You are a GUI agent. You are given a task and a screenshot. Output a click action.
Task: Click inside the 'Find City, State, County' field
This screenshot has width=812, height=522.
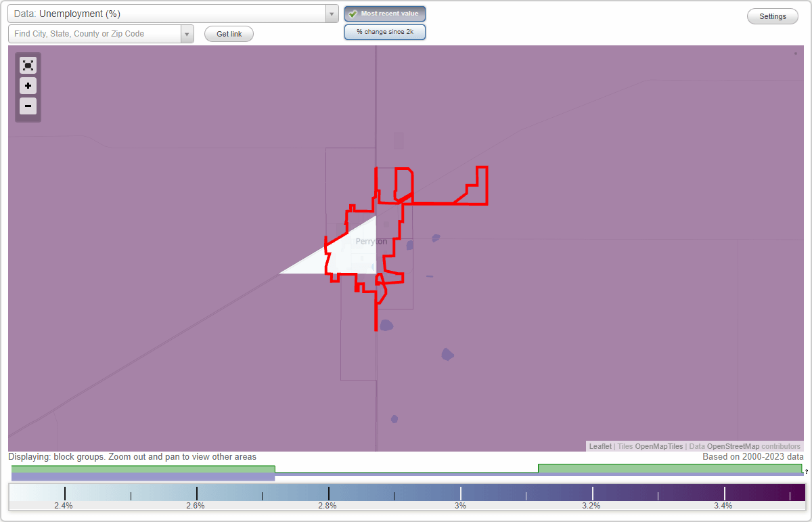point(95,33)
